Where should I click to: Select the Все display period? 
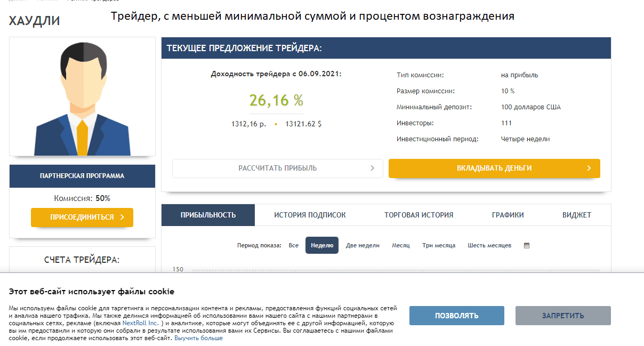293,245
